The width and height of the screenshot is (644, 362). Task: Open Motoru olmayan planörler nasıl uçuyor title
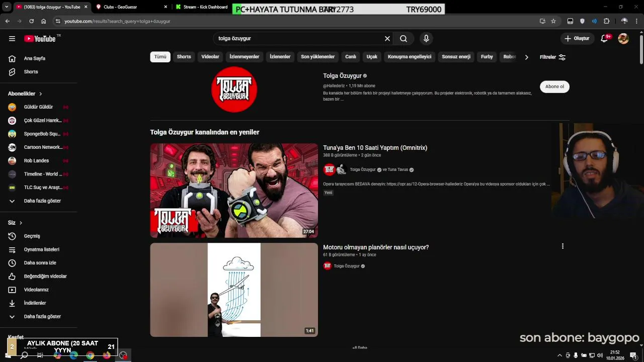point(376,247)
